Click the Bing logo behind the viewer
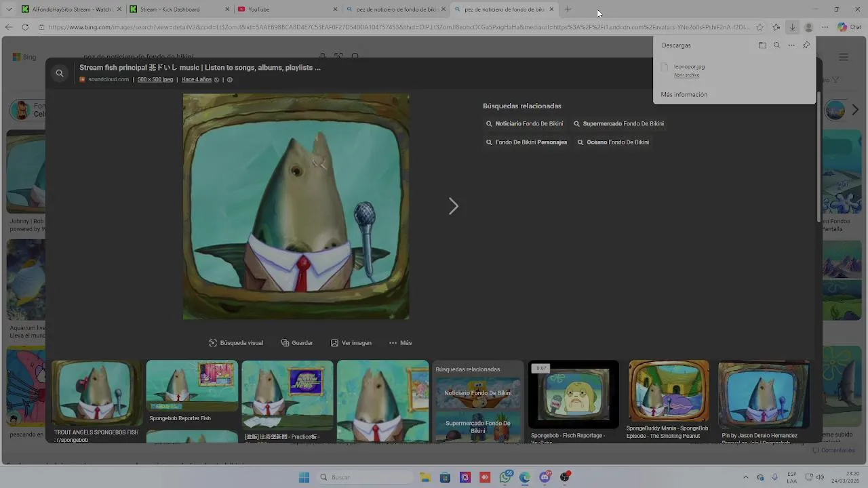 24,58
